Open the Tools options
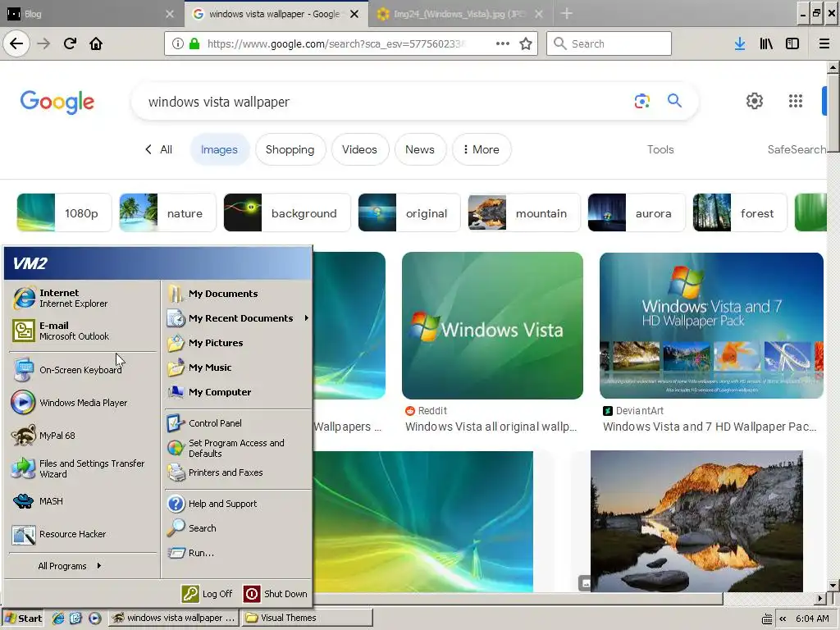The height and width of the screenshot is (630, 840). [x=660, y=149]
